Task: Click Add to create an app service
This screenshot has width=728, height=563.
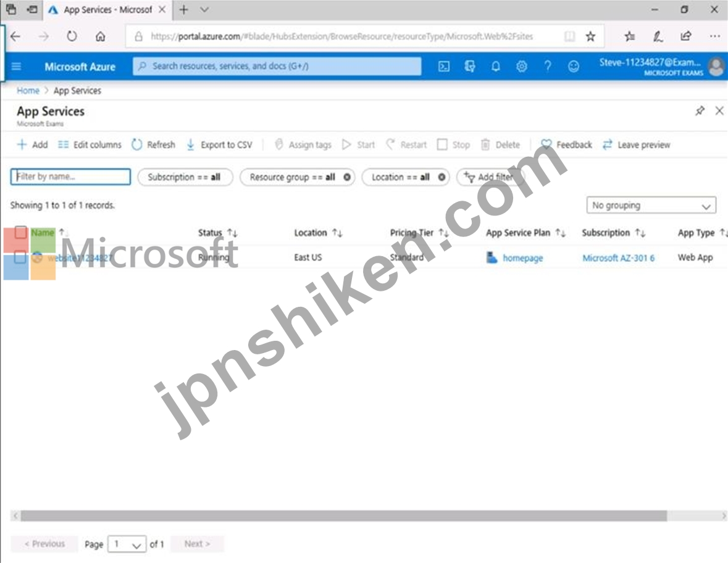Action: pyautogui.click(x=33, y=145)
